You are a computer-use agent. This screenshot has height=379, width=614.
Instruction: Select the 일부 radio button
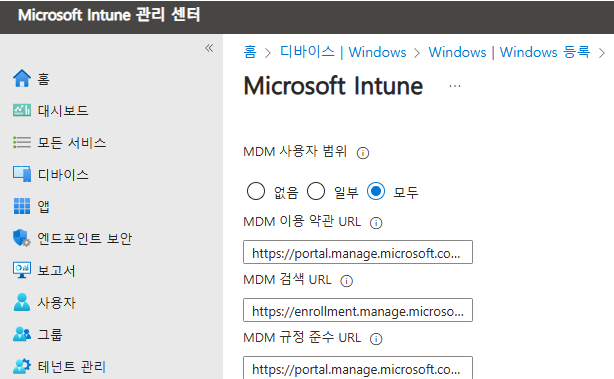pyautogui.click(x=316, y=191)
